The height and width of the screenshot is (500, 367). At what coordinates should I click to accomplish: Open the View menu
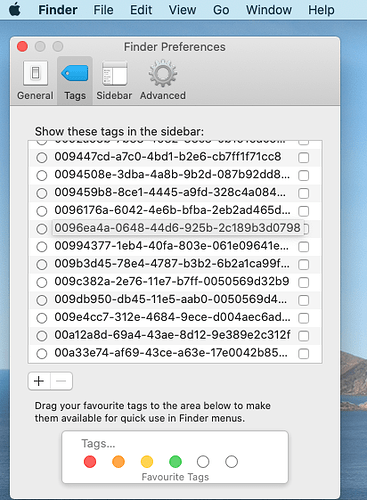pyautogui.click(x=182, y=10)
